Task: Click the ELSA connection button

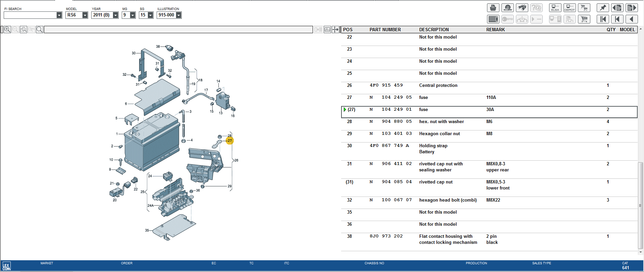Action: click(555, 8)
